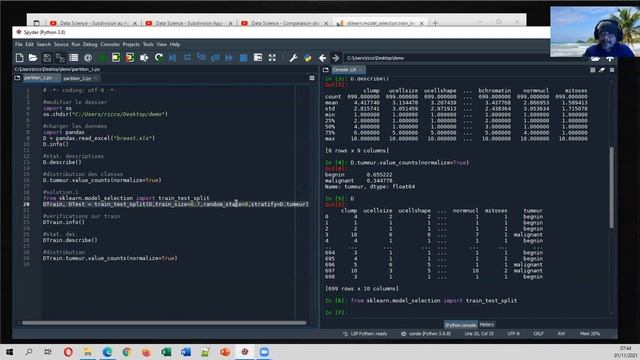Stop debugging with the blue square

[x=243, y=58]
